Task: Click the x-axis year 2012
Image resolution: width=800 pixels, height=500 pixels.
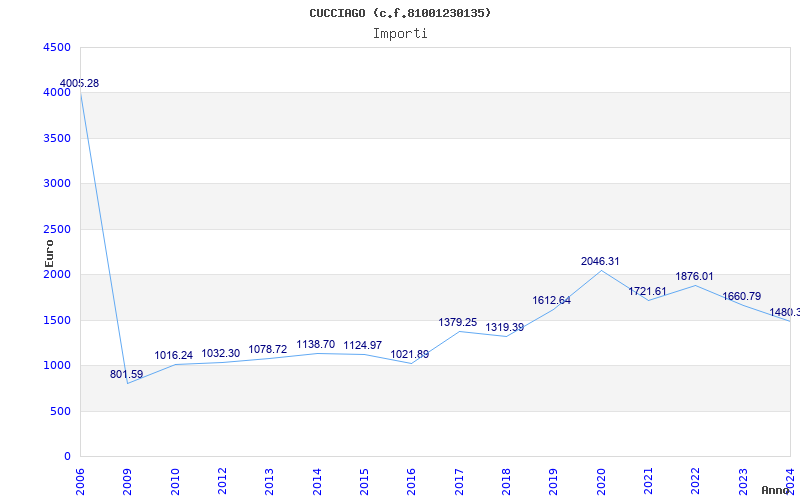Action: point(222,481)
